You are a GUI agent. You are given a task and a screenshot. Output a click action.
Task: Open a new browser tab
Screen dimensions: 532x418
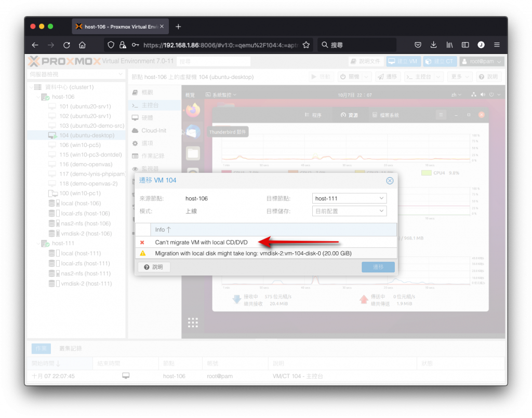[178, 26]
